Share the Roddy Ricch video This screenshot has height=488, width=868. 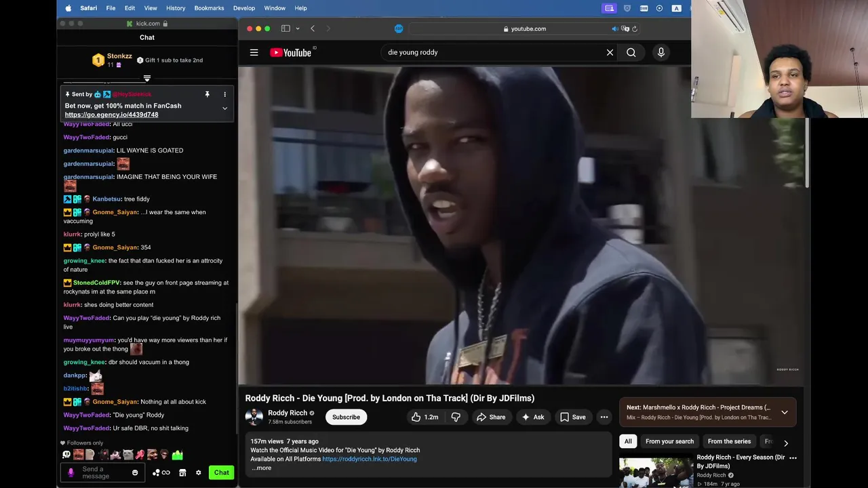point(491,417)
